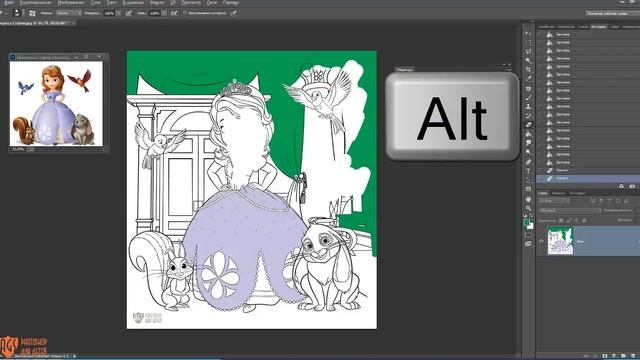The height and width of the screenshot is (360, 640).
Task: Swap foreground and background colors
Action: pyautogui.click(x=531, y=216)
